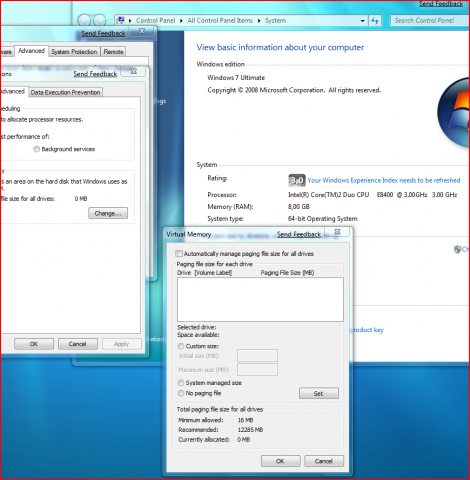
Task: Open Windows Experience Index refresh link
Action: coord(384,180)
